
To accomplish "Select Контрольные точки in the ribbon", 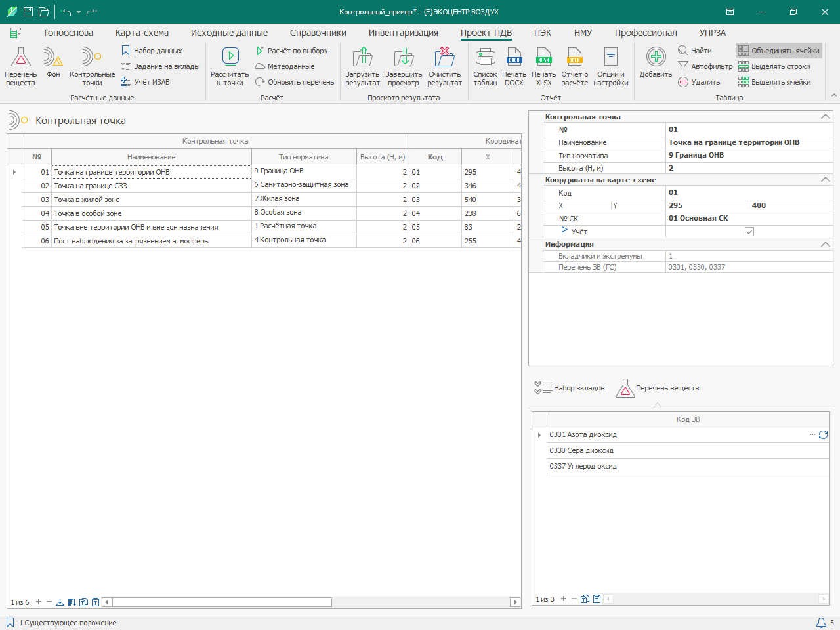I will [x=92, y=66].
